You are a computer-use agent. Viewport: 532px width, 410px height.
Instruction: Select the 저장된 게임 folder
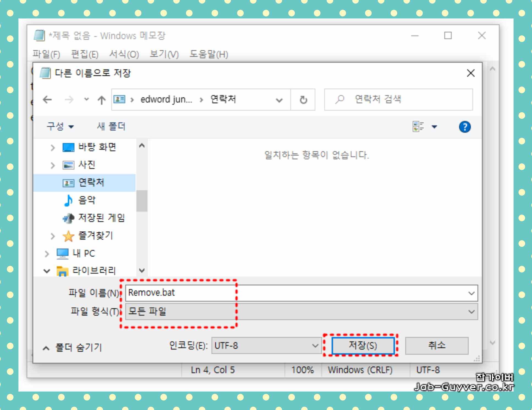[x=101, y=218]
